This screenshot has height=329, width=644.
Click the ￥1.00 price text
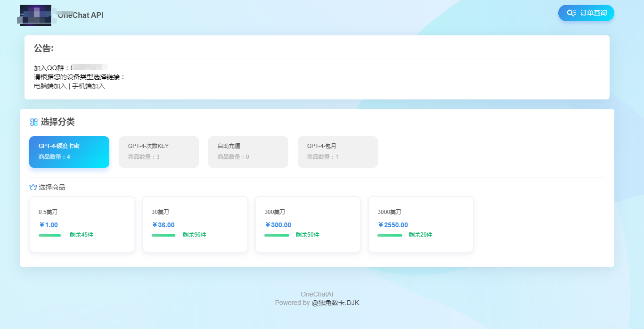point(49,225)
